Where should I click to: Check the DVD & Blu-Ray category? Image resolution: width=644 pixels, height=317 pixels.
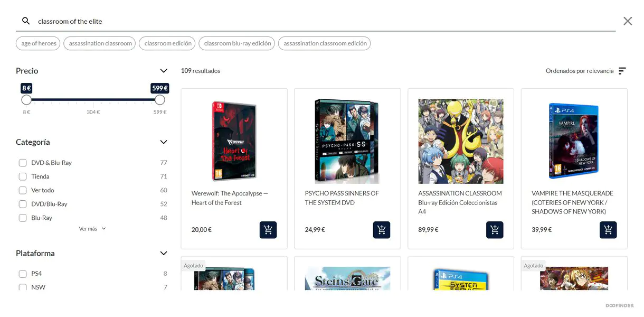[23, 163]
